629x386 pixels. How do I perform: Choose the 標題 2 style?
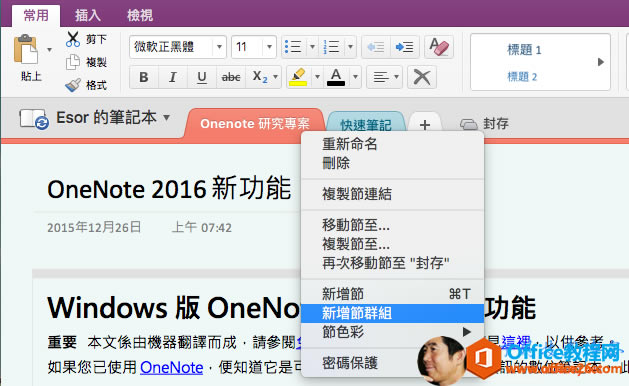click(x=522, y=77)
